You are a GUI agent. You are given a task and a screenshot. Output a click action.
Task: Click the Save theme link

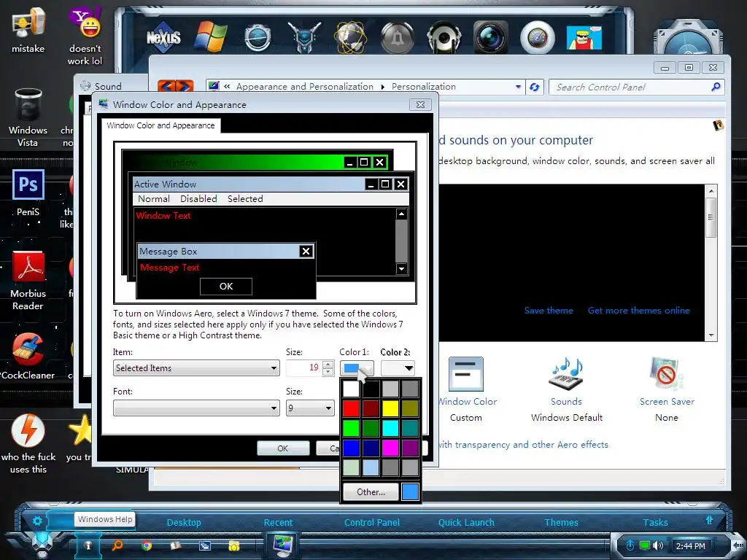[x=549, y=311]
